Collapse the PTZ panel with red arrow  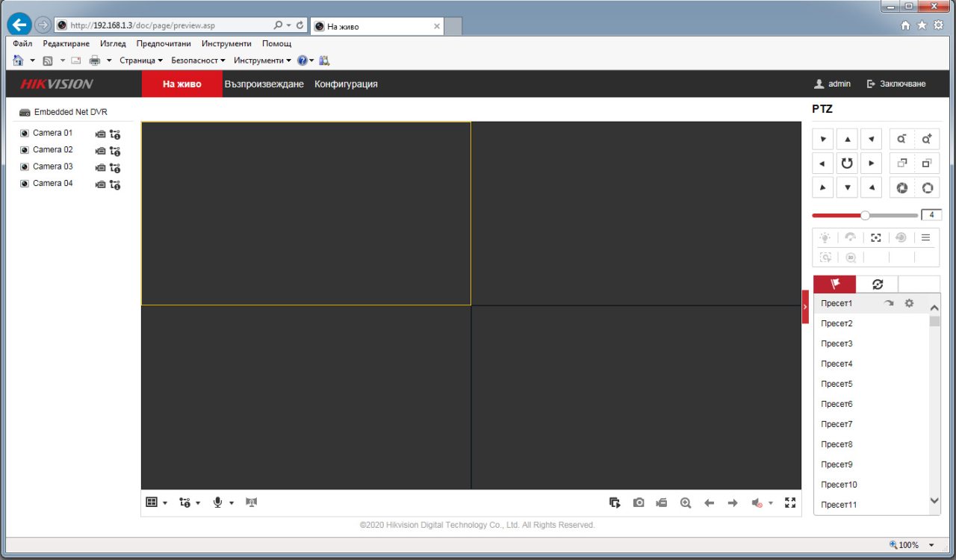[x=805, y=307]
